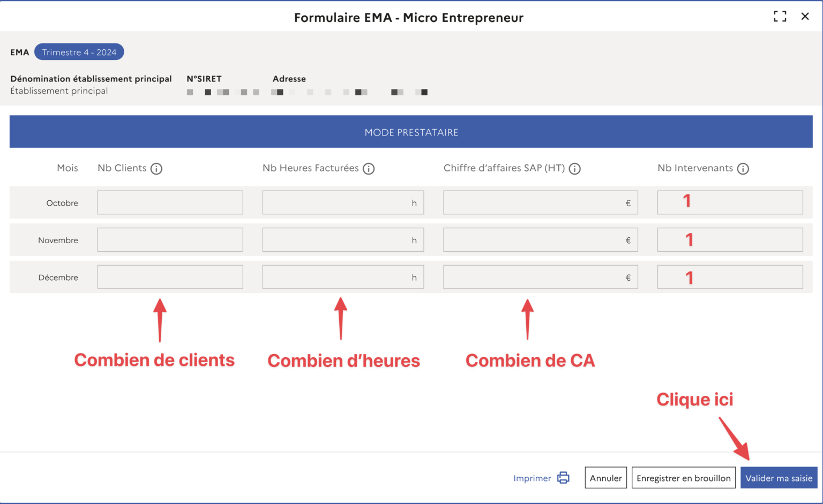Screen dimensions: 823x504
Task: Open the Nb Heures Facturées info tooltip
Action: 369,168
